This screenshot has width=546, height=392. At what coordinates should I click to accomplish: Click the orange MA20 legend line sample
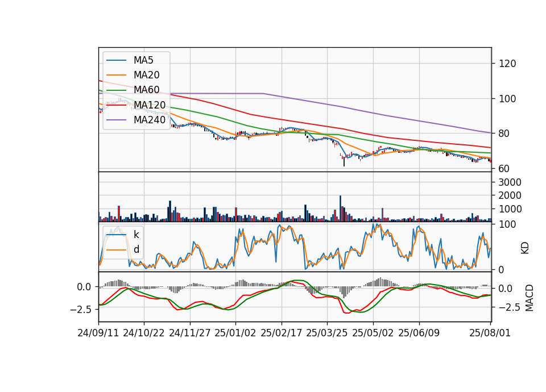(x=116, y=75)
